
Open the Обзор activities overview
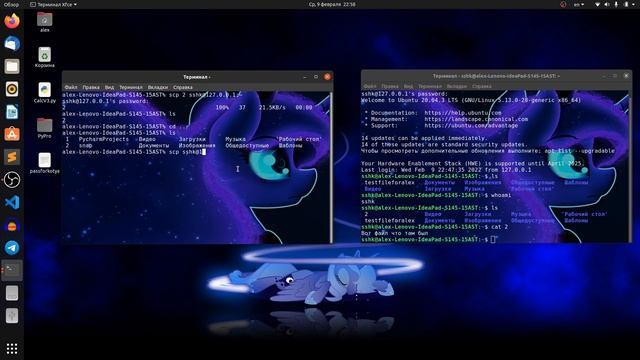pyautogui.click(x=11, y=4)
